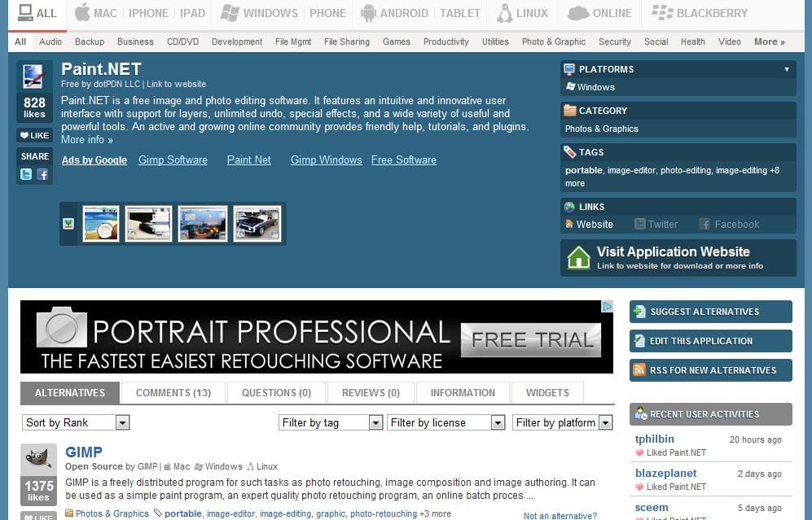Open the More info » link
Viewport: 812px width, 520px height.
[87, 140]
